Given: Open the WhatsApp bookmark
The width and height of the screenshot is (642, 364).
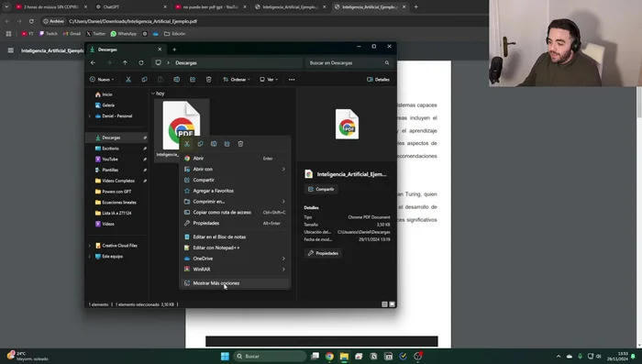Looking at the screenshot, I should point(124,34).
